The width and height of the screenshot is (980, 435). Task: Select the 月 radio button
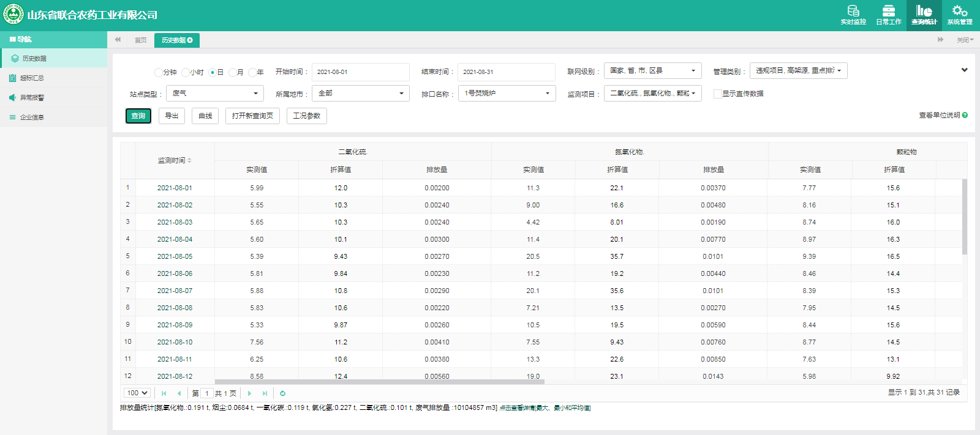tap(233, 72)
